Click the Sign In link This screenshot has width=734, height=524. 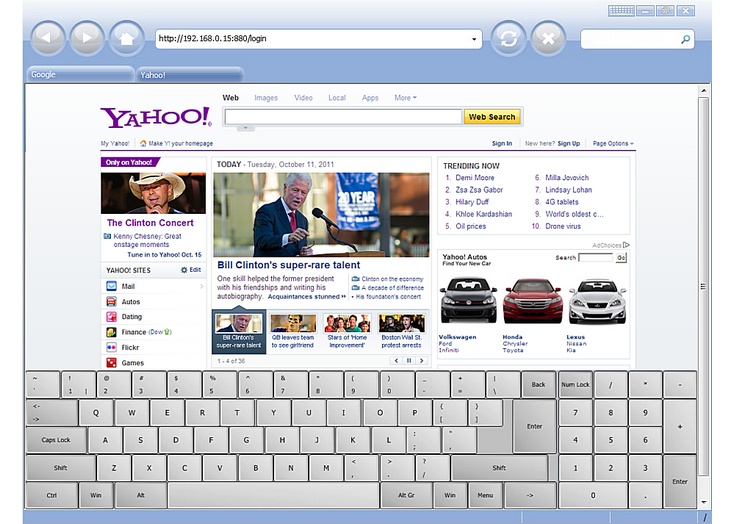502,144
